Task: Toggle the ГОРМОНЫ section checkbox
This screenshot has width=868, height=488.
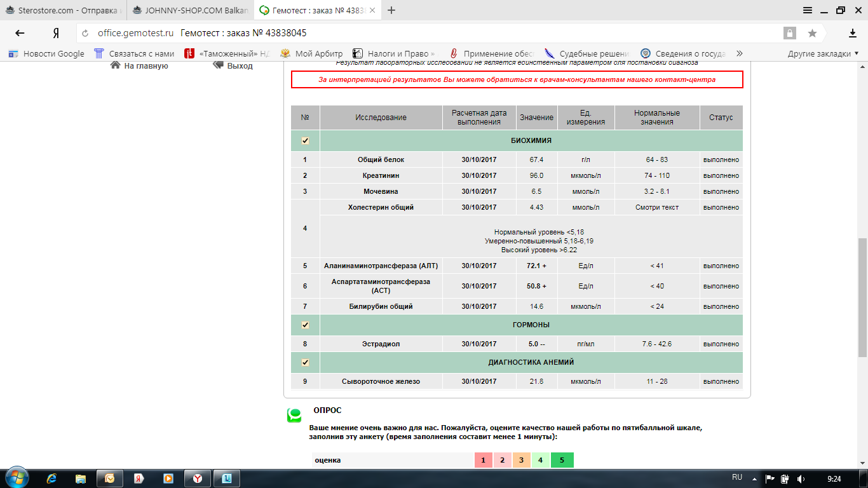Action: point(305,325)
